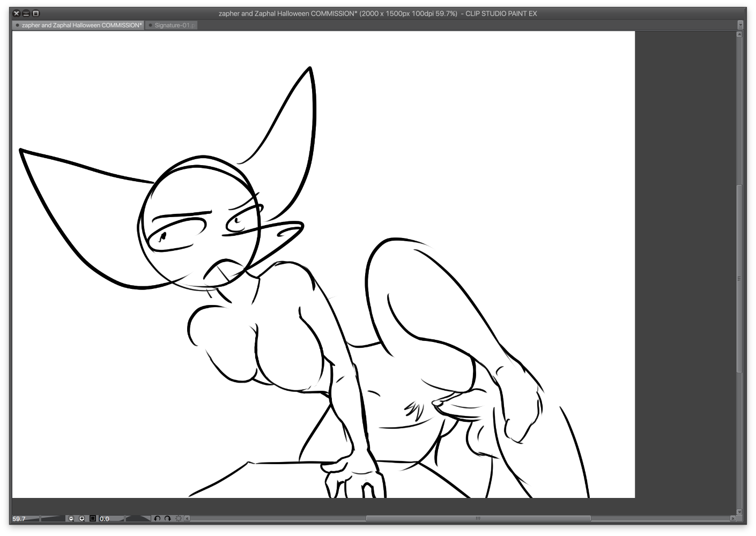Minimize the Clip Studio Paint window
The image size is (756, 536).
[26, 13]
